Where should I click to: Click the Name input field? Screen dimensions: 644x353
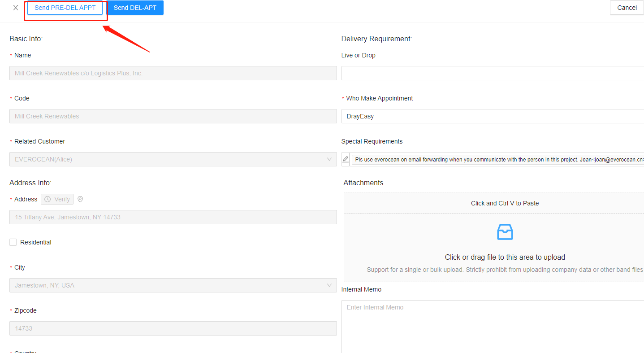coord(173,73)
